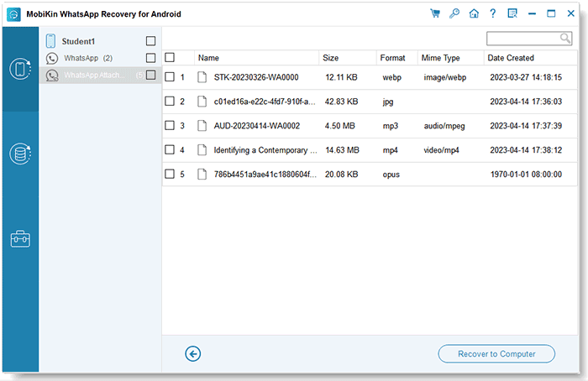Click file icon for 786b4451a9ae opus row
This screenshot has height=381, width=588.
click(202, 174)
